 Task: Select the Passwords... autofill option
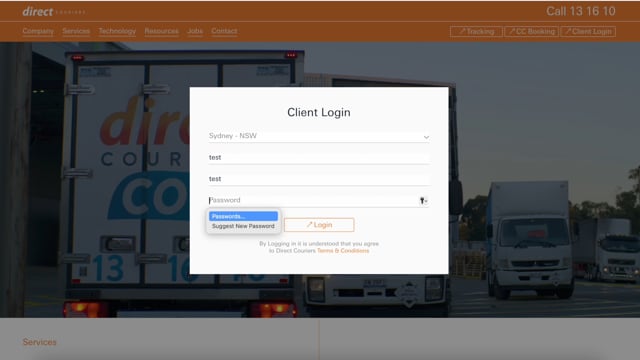click(x=243, y=216)
